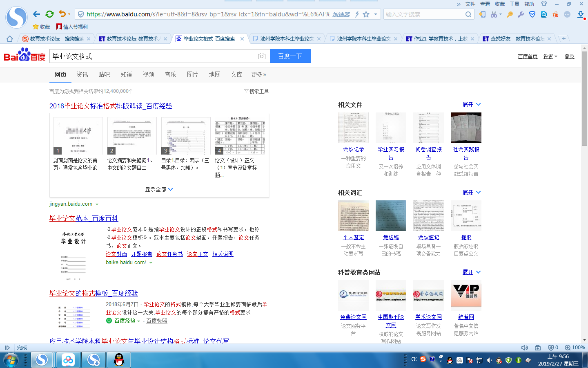Click the 100% zoom level control
588x368 pixels.
tap(575, 348)
